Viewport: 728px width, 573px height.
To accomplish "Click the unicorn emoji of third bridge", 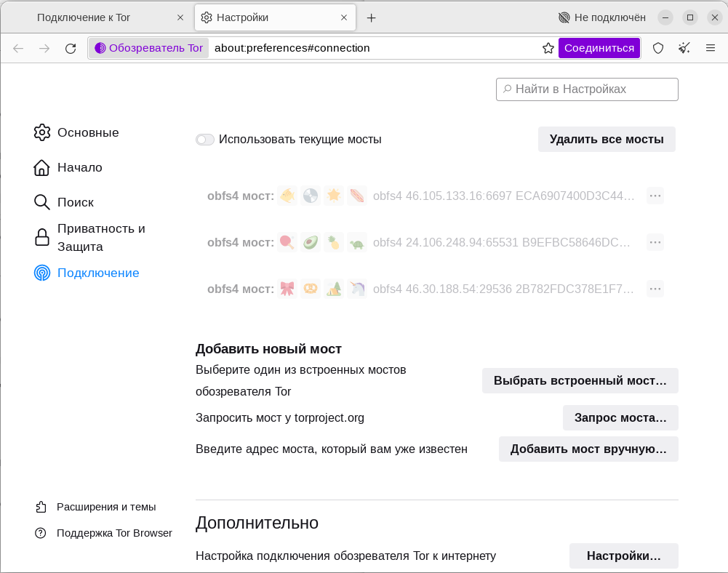I will [x=357, y=289].
